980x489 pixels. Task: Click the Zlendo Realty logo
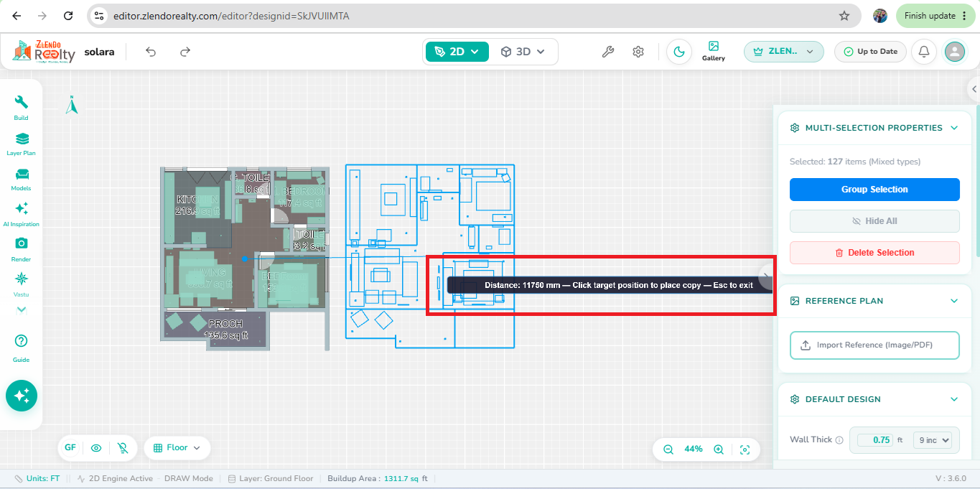[44, 52]
